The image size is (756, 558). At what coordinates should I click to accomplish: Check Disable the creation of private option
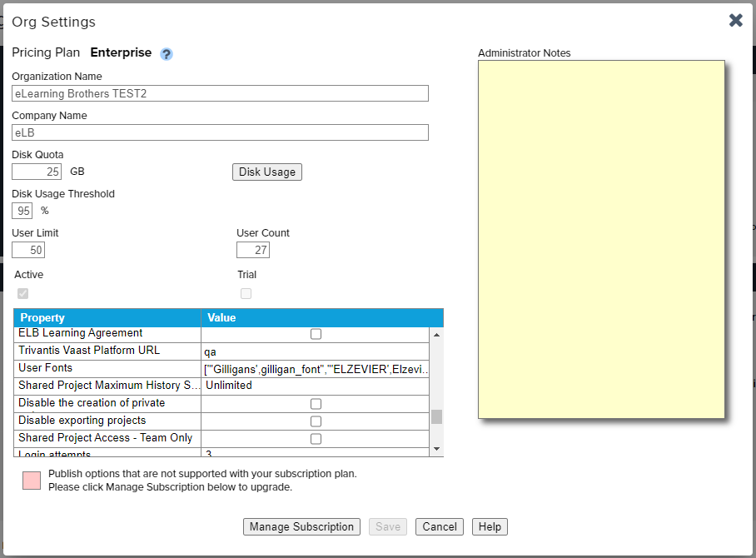(316, 404)
